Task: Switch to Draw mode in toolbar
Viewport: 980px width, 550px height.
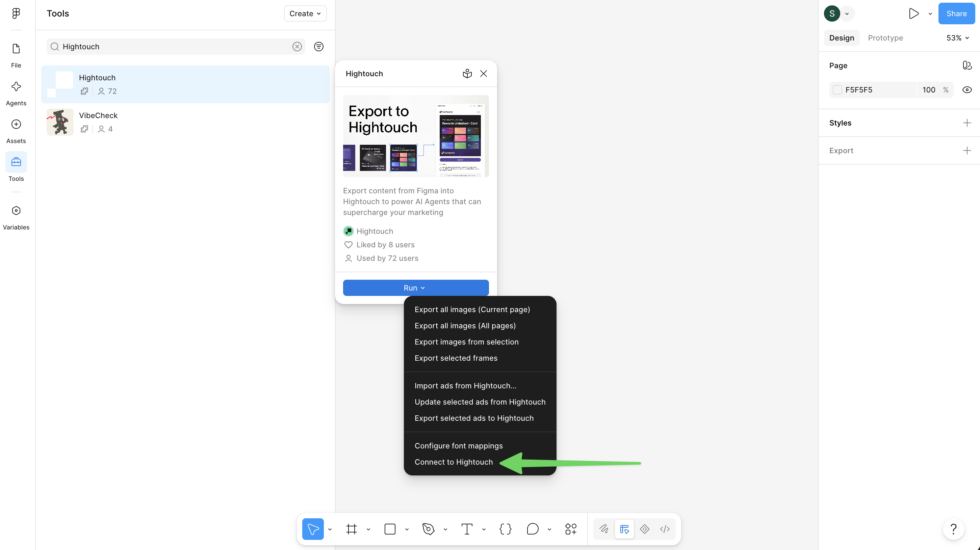Action: [x=604, y=529]
